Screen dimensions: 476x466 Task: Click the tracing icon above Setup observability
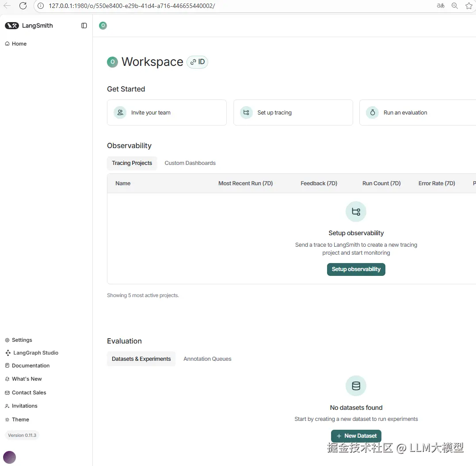click(356, 212)
